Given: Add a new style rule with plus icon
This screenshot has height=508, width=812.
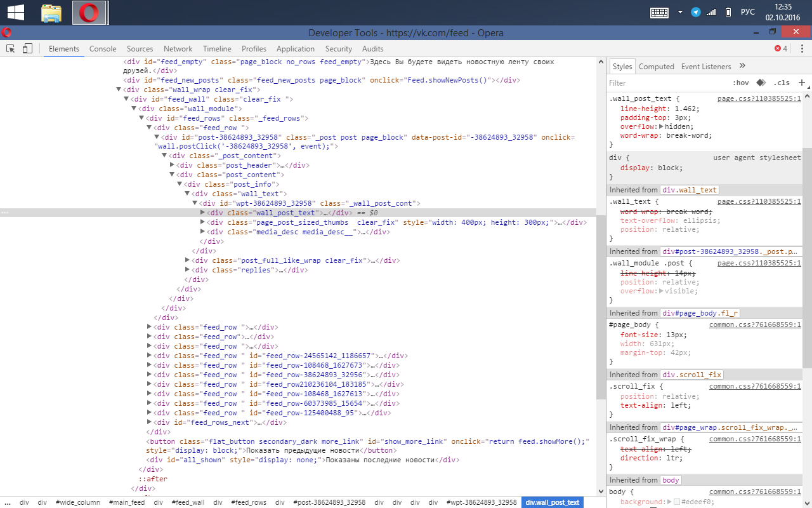Looking at the screenshot, I should coord(802,83).
